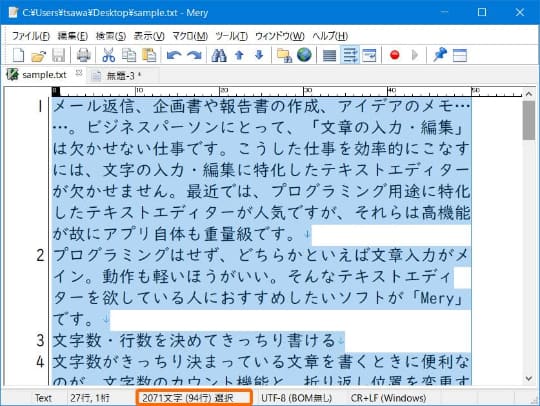Undo with the left curved arrow

coord(174,55)
